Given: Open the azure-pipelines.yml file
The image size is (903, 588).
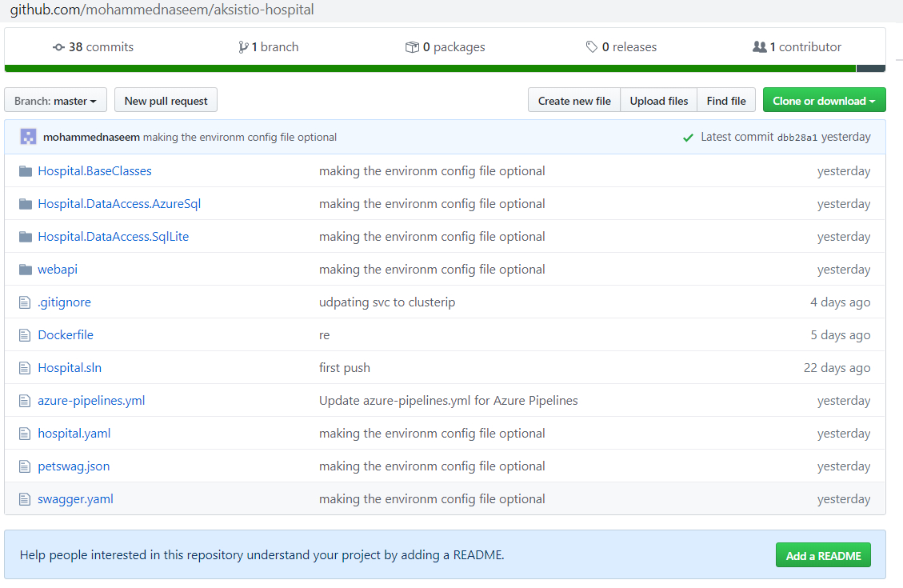Looking at the screenshot, I should coord(91,401).
